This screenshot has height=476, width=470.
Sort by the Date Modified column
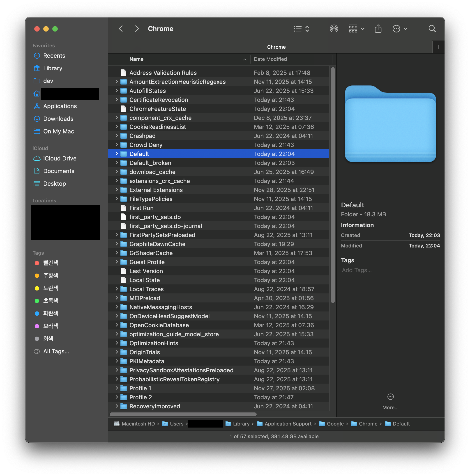pyautogui.click(x=270, y=59)
